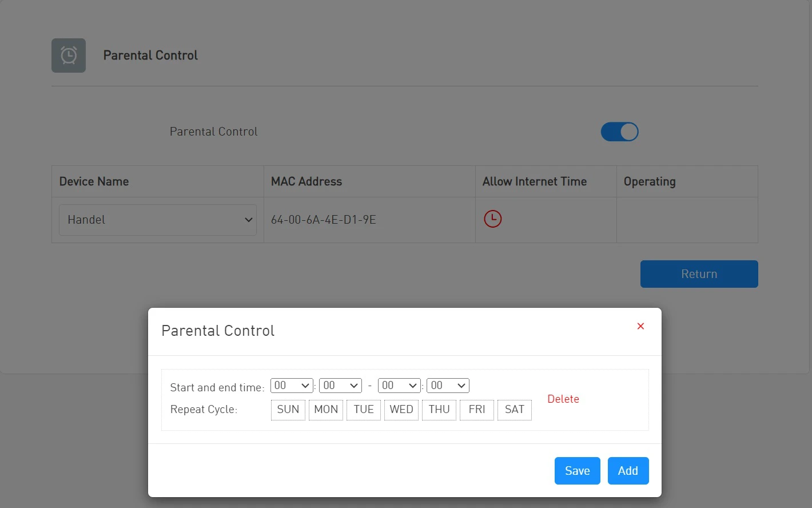Expand the end hour dropdown
Viewport: 812px width, 508px height.
click(399, 386)
